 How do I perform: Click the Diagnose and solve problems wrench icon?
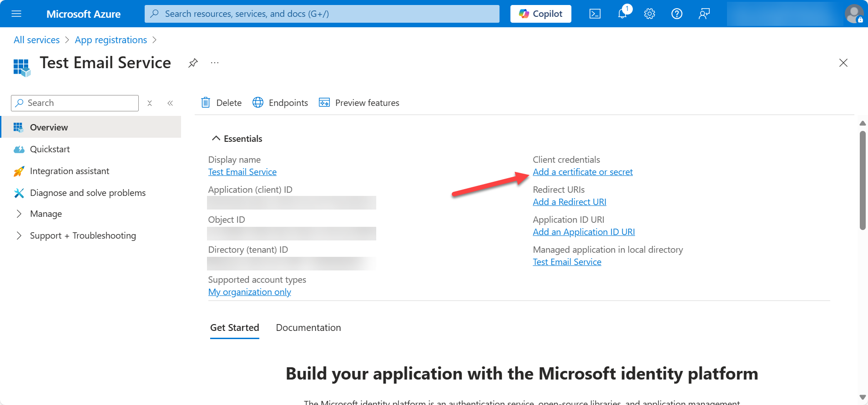[x=19, y=193]
